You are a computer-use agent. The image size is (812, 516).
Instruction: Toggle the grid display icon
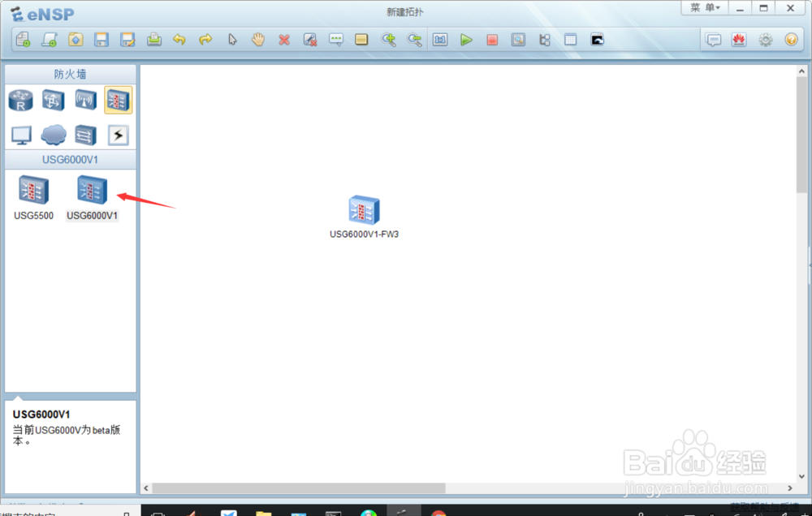click(570, 39)
